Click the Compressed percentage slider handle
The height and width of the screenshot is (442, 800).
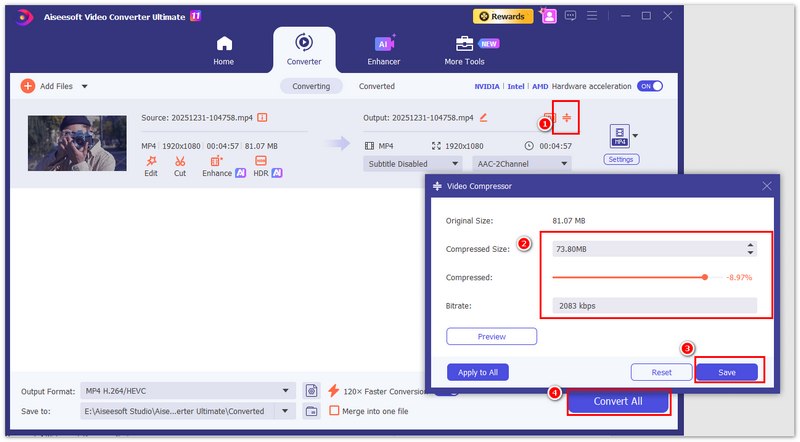click(705, 277)
